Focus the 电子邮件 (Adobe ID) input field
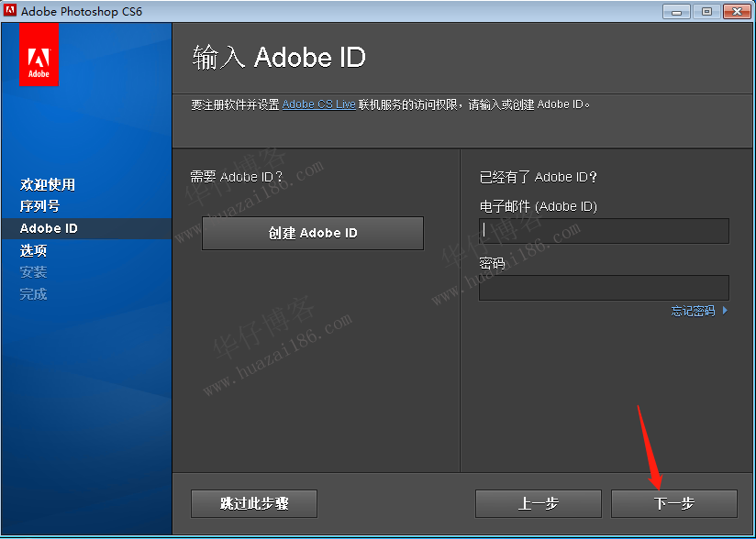This screenshot has width=756, height=539. (604, 231)
